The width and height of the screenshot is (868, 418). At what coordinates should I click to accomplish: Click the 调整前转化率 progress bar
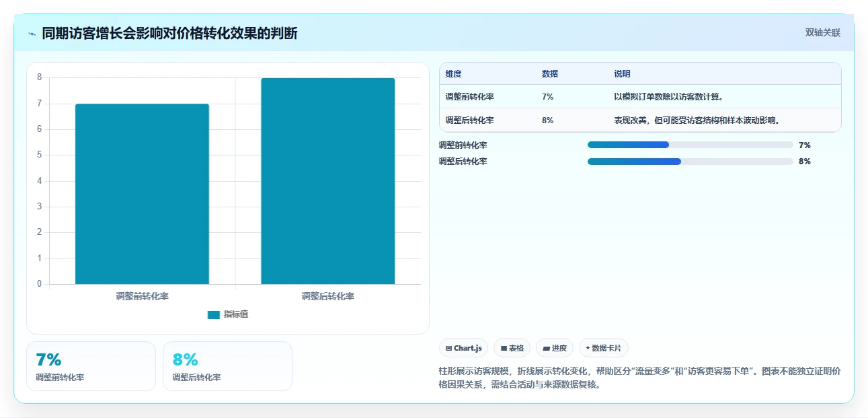click(691, 145)
